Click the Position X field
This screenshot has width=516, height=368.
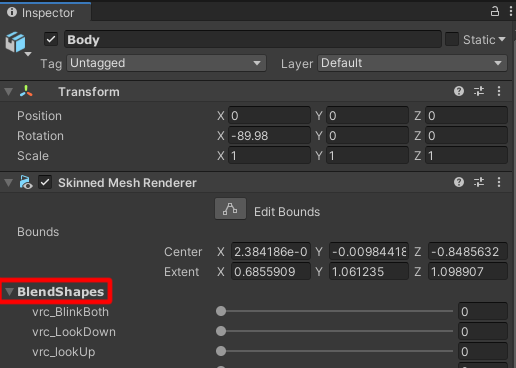tap(269, 116)
